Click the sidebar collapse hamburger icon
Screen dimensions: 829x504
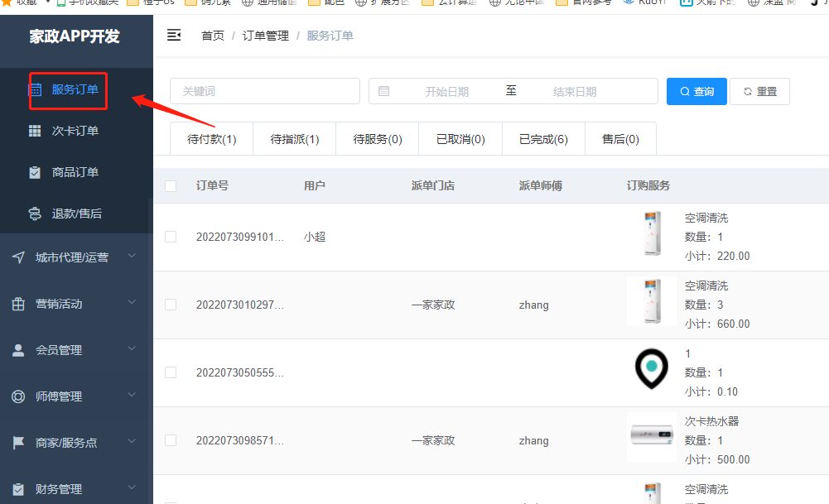pos(174,36)
